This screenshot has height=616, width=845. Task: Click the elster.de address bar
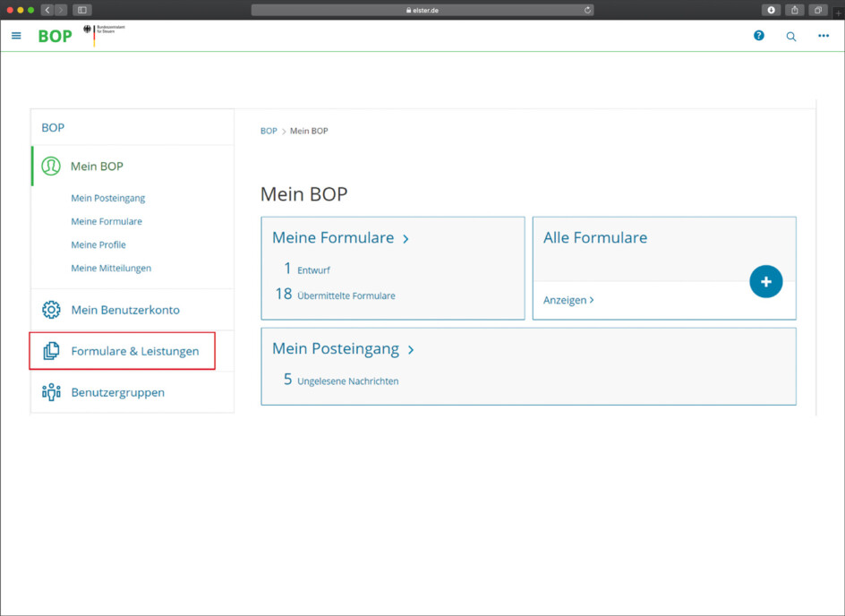coord(422,10)
